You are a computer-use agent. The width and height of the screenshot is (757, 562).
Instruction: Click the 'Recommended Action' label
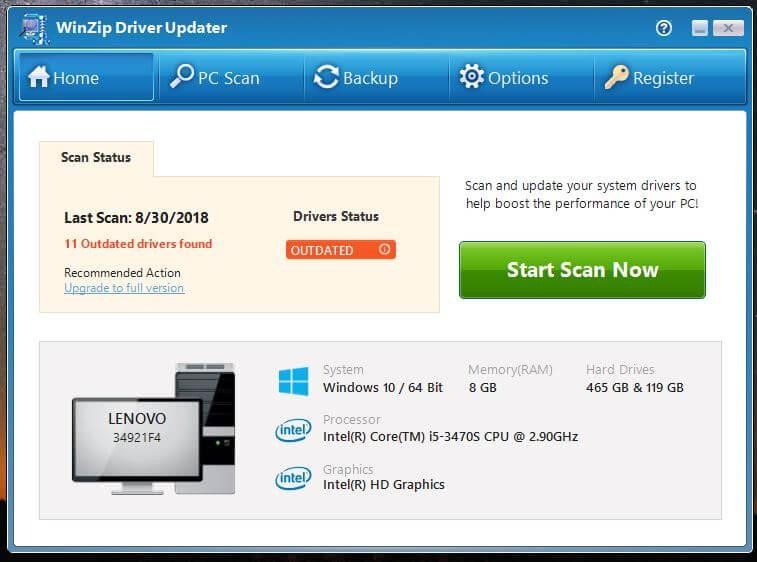122,273
